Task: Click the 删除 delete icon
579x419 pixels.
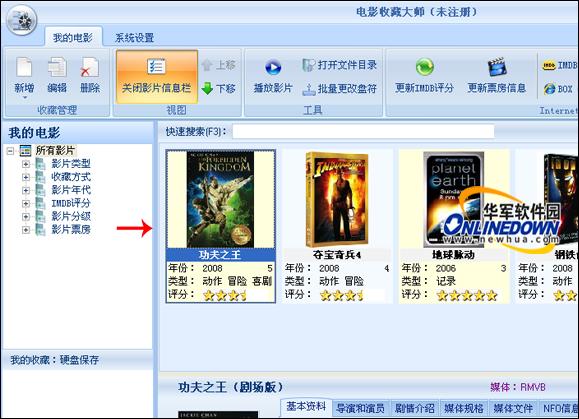Action: [90, 68]
